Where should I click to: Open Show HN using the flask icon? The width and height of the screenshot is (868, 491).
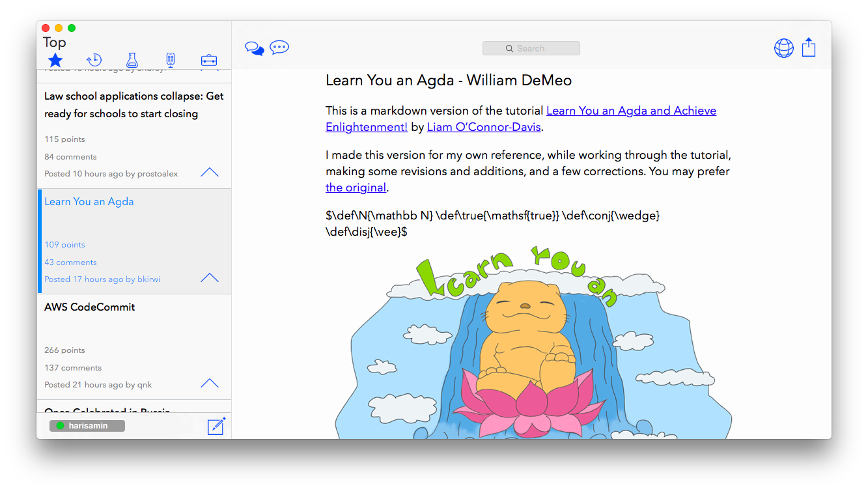click(x=132, y=60)
